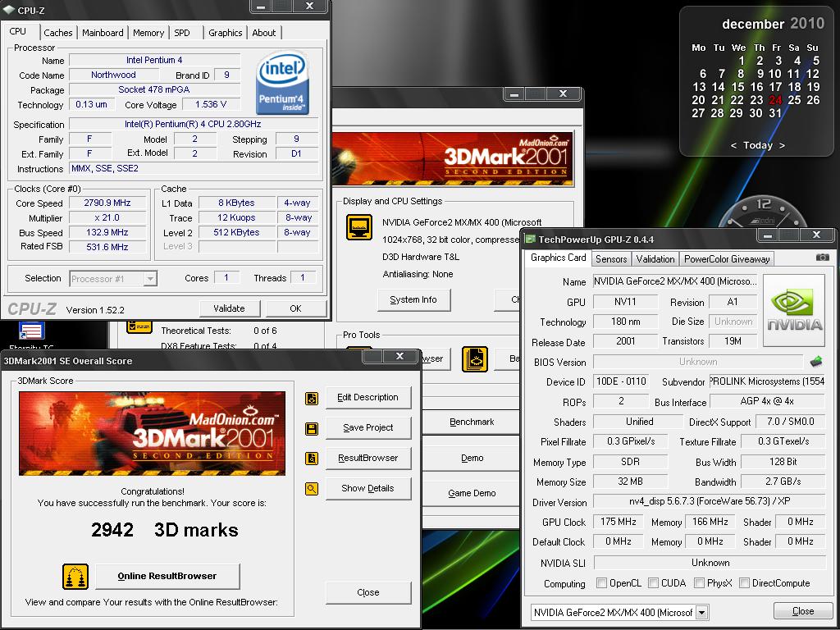Click the 2942 3D marks score text
Screen dimensions: 840x630
click(x=164, y=530)
